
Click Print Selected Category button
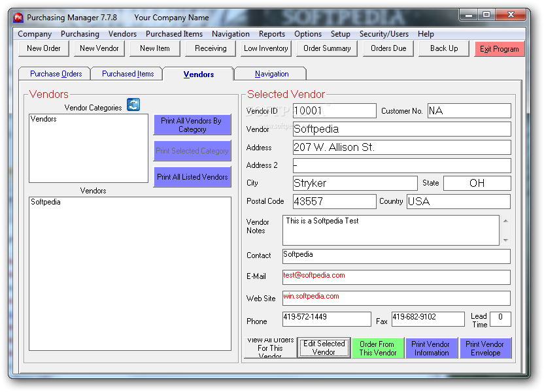[x=192, y=151]
